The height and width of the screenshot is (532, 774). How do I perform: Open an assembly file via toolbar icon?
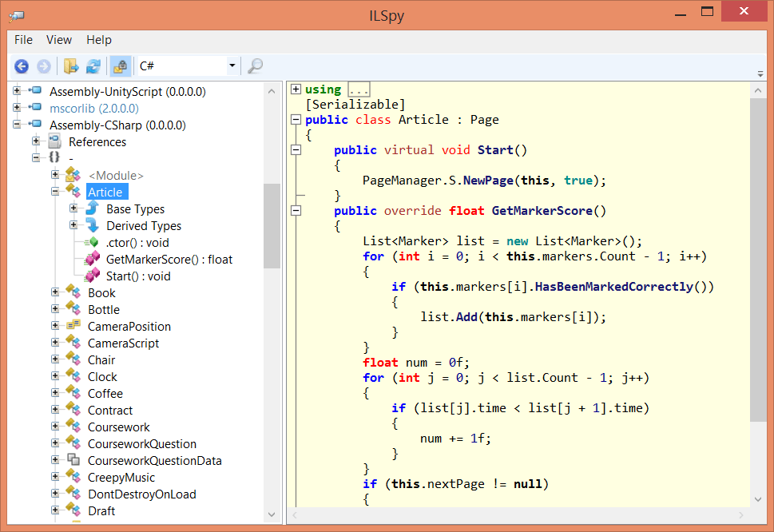click(x=71, y=66)
